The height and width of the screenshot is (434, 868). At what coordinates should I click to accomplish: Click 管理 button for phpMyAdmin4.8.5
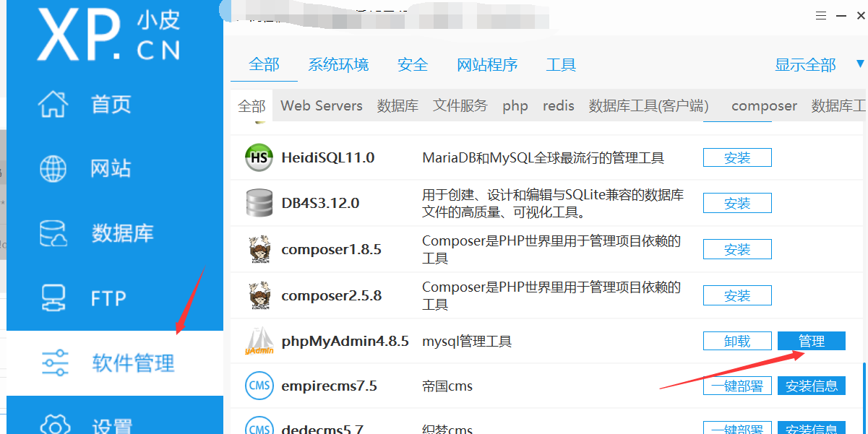point(812,341)
